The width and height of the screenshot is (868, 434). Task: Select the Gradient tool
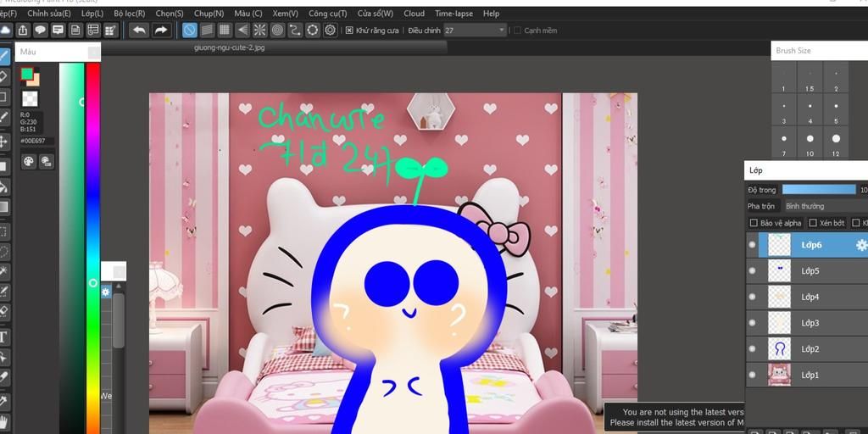coord(3,207)
